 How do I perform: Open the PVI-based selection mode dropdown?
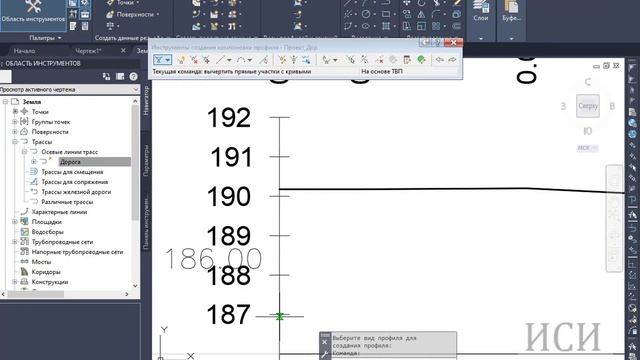[x=335, y=60]
